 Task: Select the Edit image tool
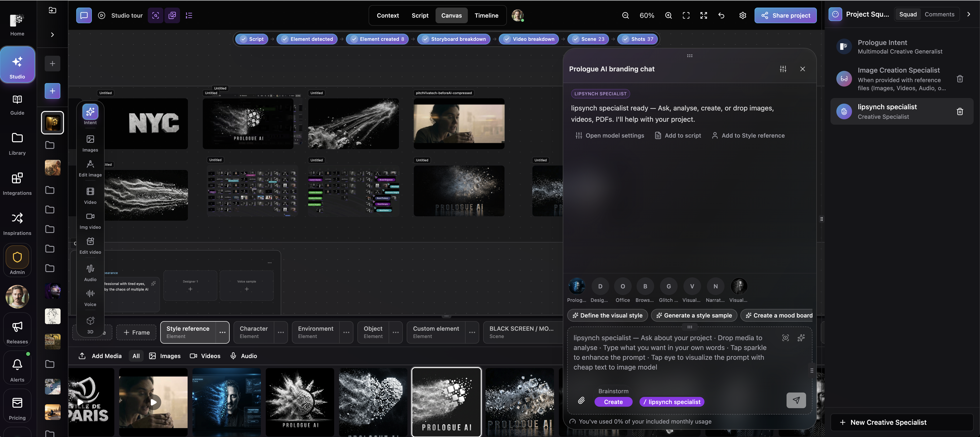90,168
